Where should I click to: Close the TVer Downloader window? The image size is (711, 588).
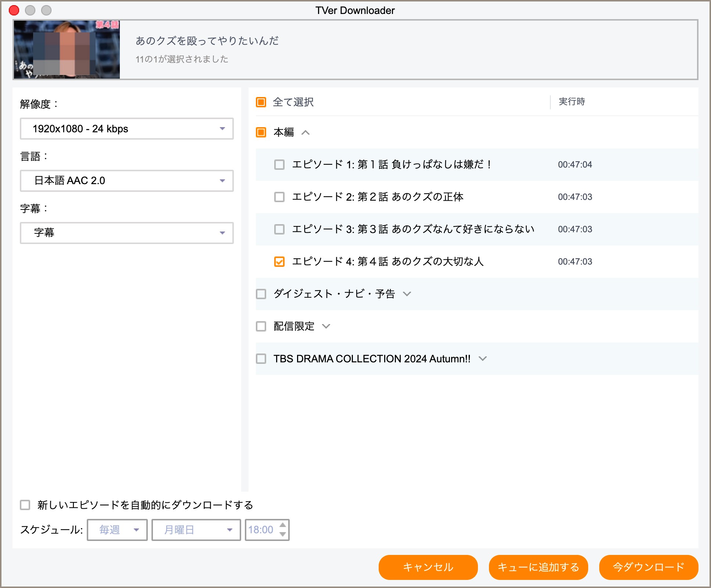[x=14, y=10]
